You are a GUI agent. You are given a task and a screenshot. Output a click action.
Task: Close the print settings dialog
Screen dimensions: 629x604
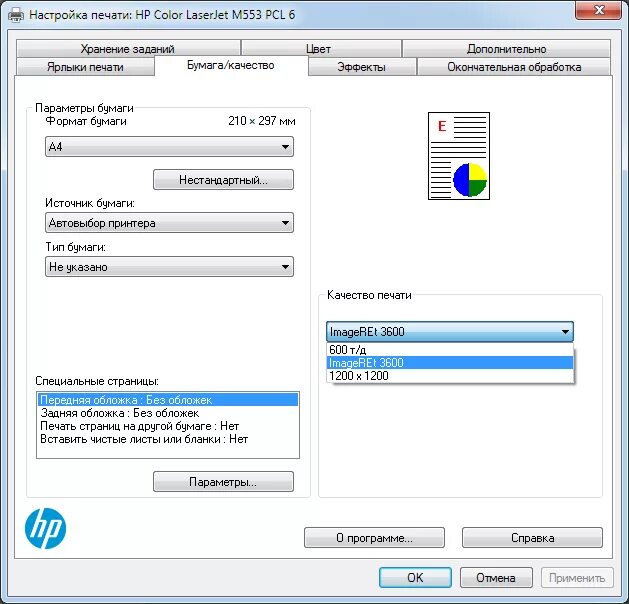[599, 10]
